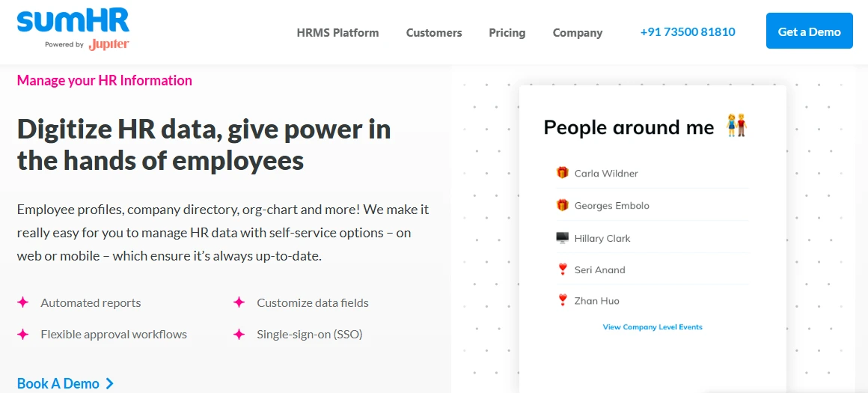Click the star icon beside Customize data fields
This screenshot has width=868, height=393.
pyautogui.click(x=239, y=302)
